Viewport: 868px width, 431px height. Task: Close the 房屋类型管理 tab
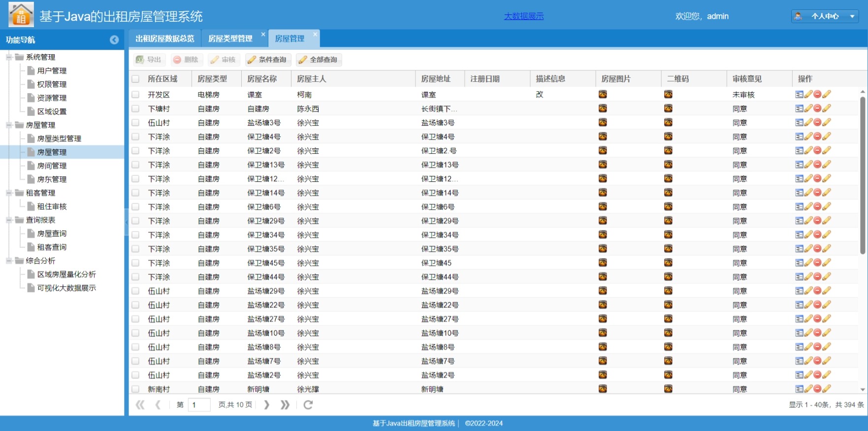pyautogui.click(x=263, y=34)
